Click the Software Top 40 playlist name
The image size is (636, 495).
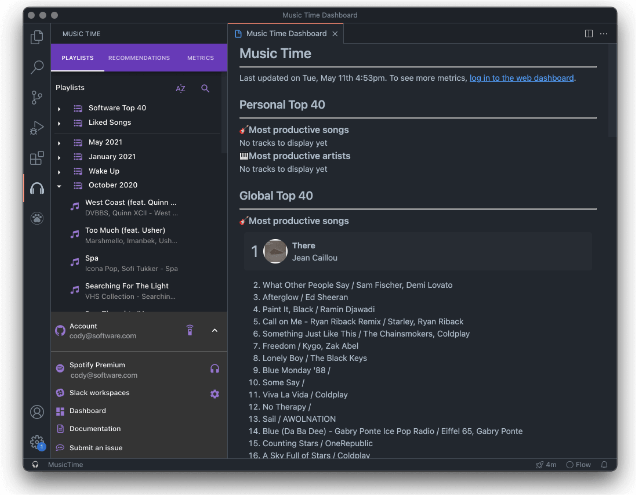(x=117, y=108)
